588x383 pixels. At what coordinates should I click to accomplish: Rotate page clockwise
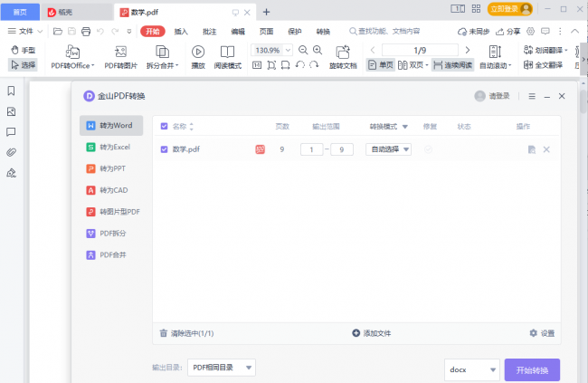(x=314, y=65)
